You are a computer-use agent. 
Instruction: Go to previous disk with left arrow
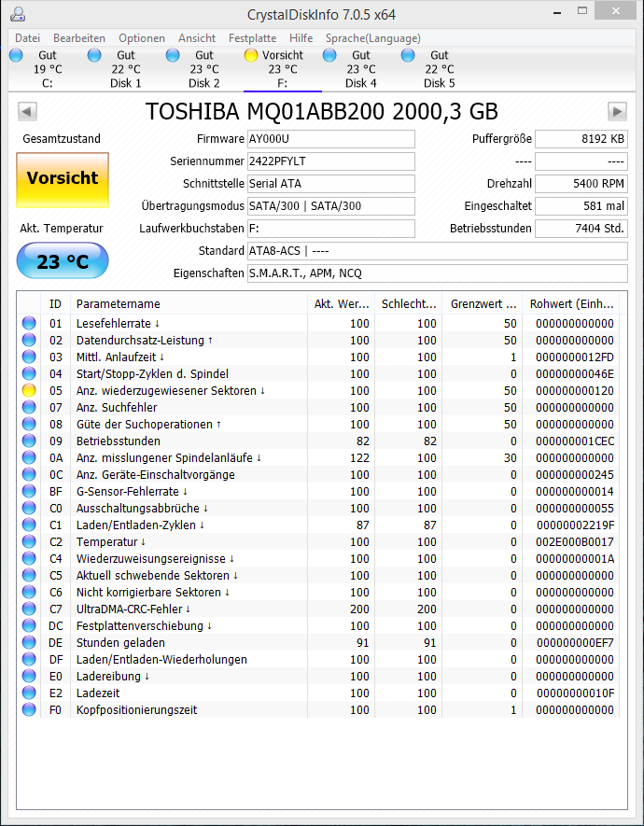pyautogui.click(x=27, y=112)
